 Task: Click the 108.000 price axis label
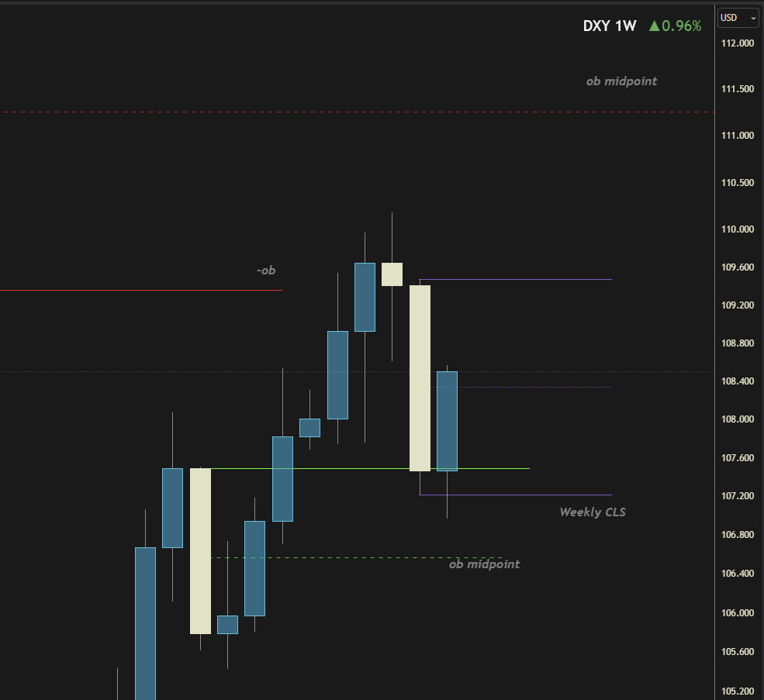[737, 419]
